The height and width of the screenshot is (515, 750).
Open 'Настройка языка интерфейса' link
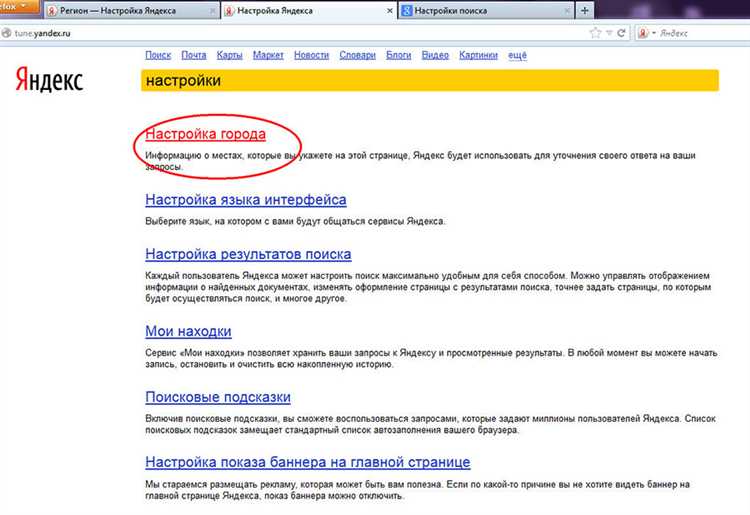pyautogui.click(x=246, y=199)
